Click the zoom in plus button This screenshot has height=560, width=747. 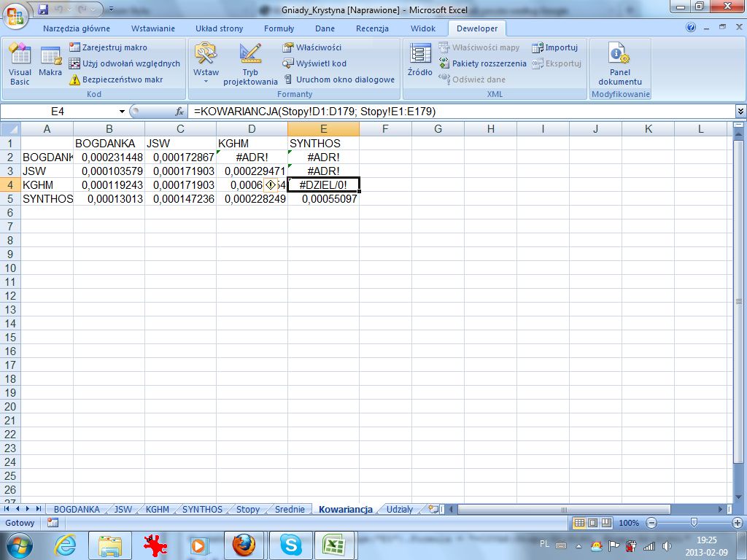click(738, 523)
